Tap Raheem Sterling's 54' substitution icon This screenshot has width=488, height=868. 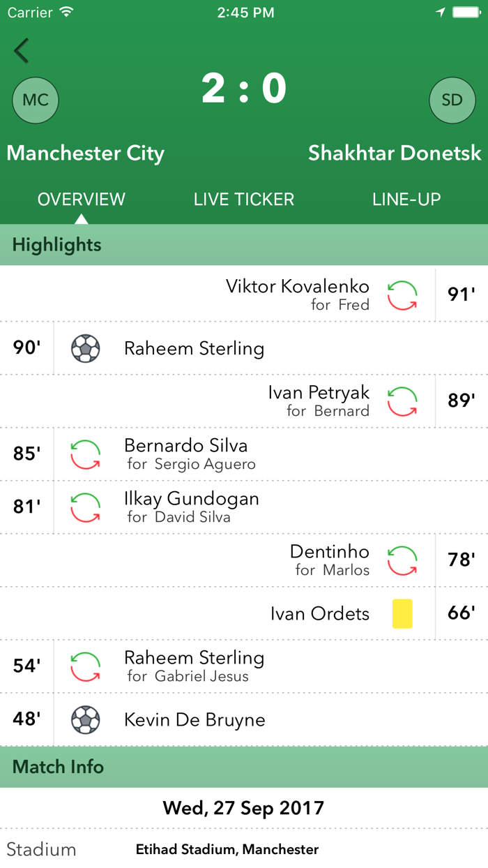[x=86, y=666]
